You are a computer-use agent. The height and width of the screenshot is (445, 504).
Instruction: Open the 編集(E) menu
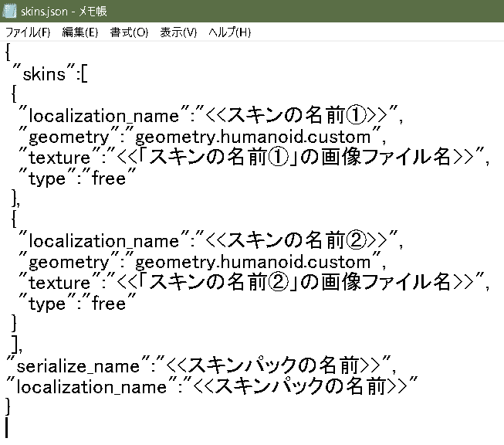pyautogui.click(x=80, y=32)
